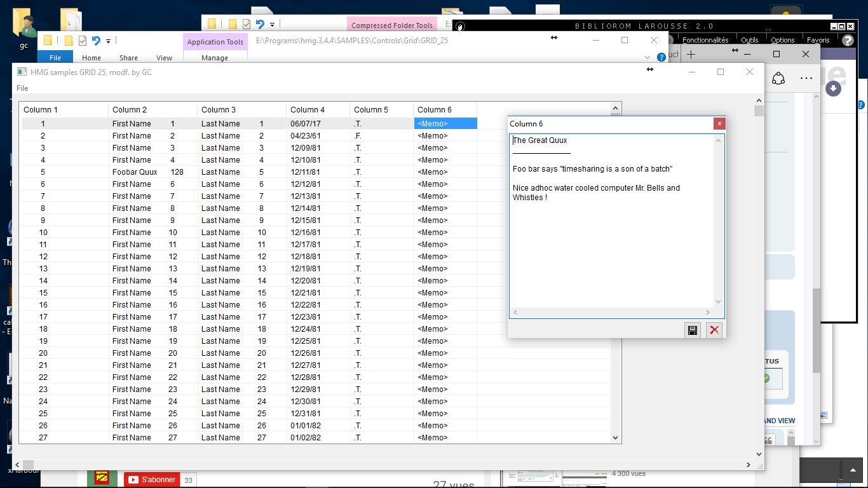Screen dimensions: 868x488
Task: Click the HMG samples window title icon
Action: point(22,72)
